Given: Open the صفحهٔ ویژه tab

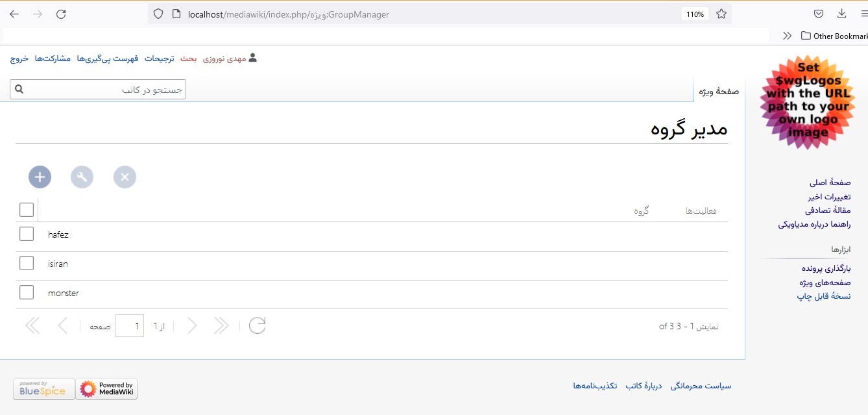Looking at the screenshot, I should click(x=718, y=92).
